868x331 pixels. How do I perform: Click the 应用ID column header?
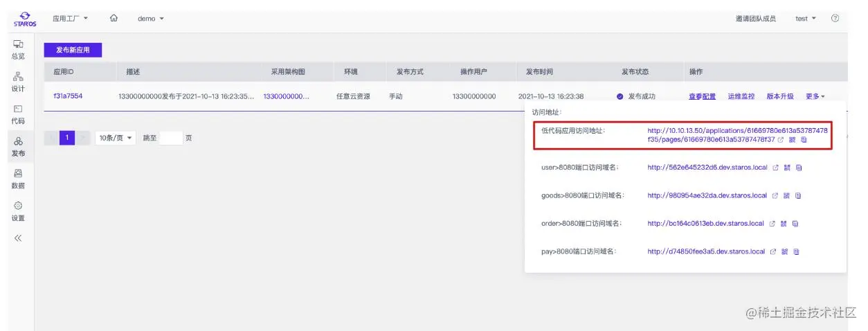point(64,72)
